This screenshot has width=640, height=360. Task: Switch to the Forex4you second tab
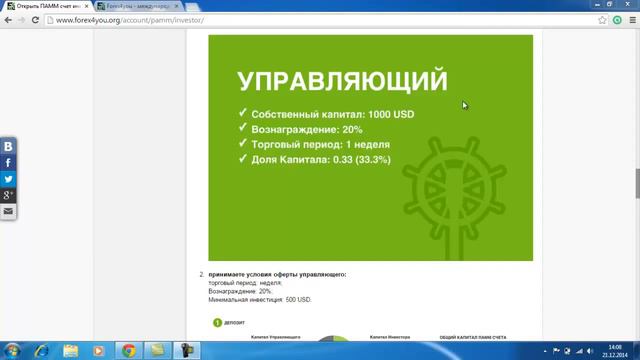point(138,6)
